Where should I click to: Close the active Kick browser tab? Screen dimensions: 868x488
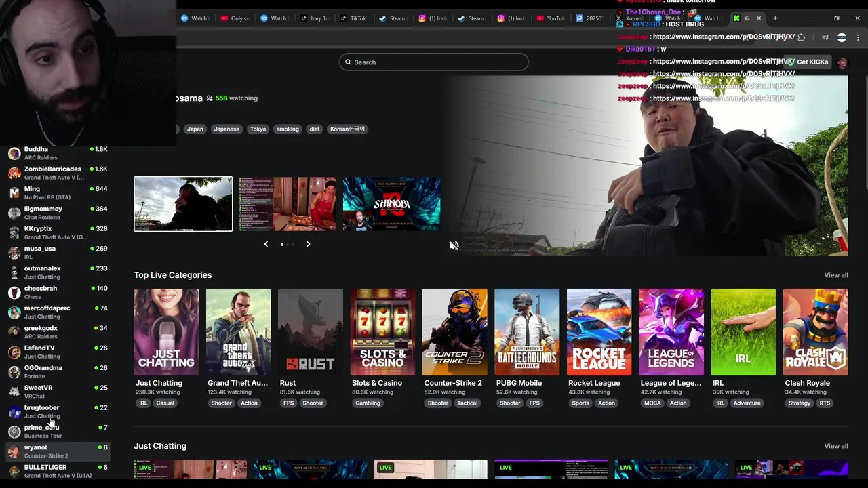[x=759, y=18]
